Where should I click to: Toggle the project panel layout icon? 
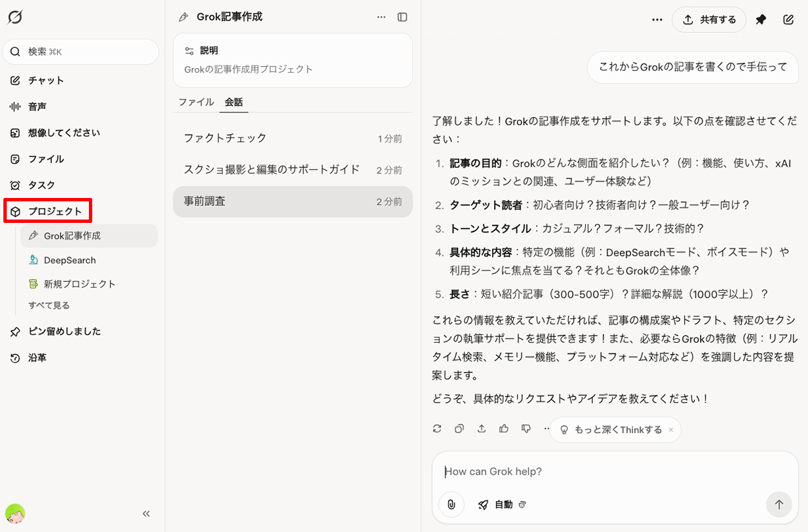[402, 17]
